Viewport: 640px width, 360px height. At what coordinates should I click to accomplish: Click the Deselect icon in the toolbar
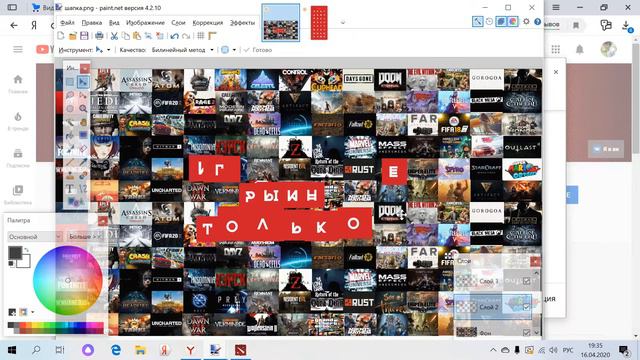[x=160, y=36]
